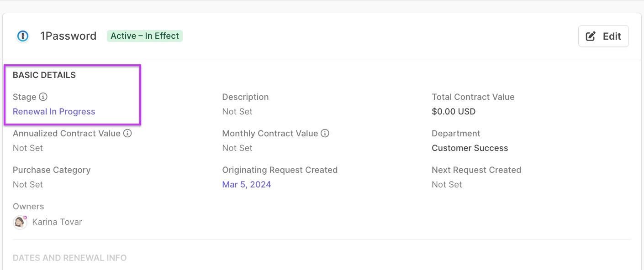Image resolution: width=644 pixels, height=270 pixels.
Task: Select the Karina Tovar owner name
Action: coord(57,222)
